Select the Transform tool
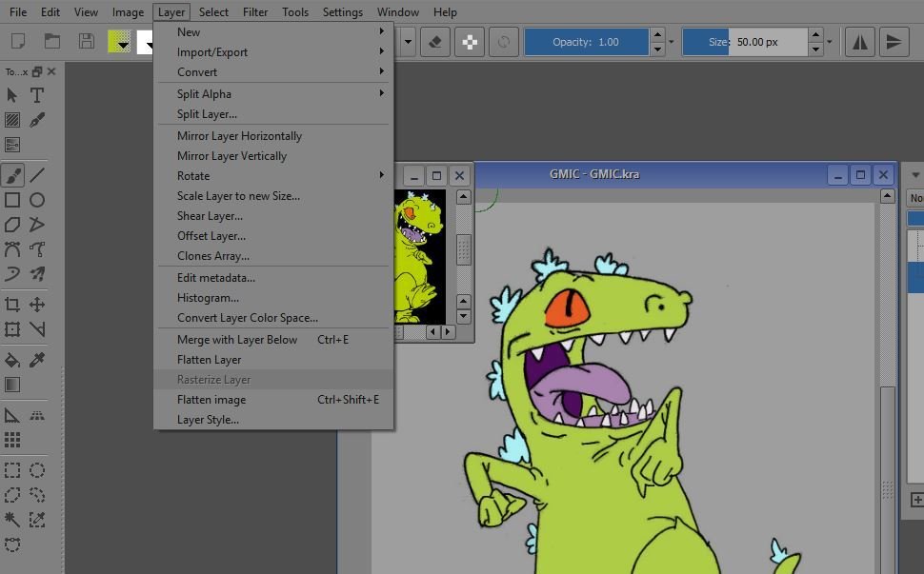Viewport: 924px width, 574px height. [x=11, y=329]
